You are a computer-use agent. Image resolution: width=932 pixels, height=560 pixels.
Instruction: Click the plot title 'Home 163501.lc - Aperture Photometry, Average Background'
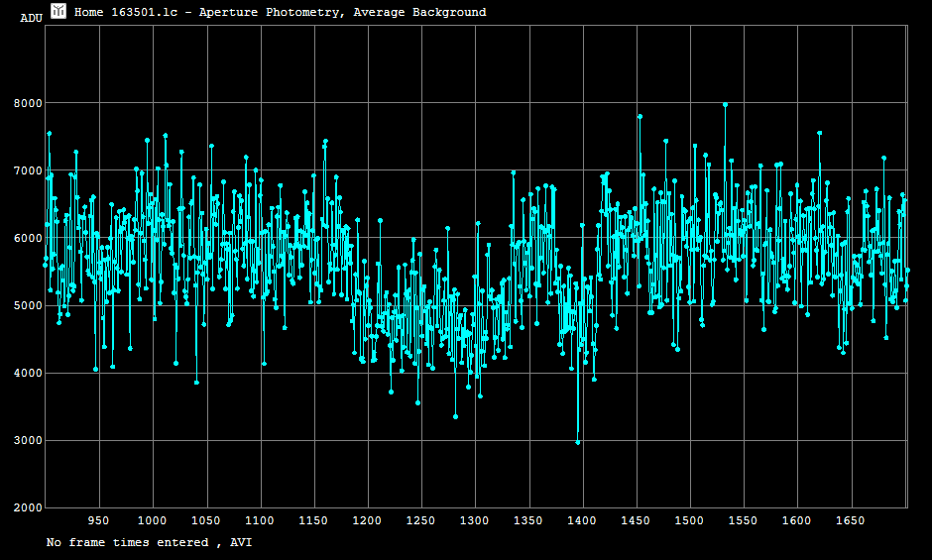coord(280,12)
